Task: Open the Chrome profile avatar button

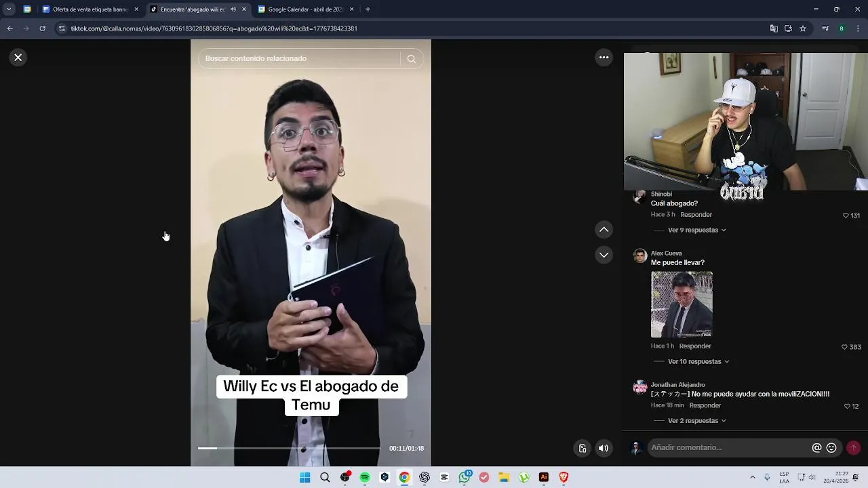Action: pyautogui.click(x=842, y=28)
